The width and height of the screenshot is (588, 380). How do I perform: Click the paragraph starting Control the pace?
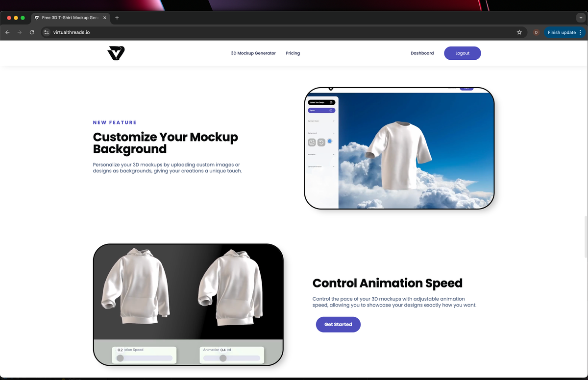tap(394, 302)
